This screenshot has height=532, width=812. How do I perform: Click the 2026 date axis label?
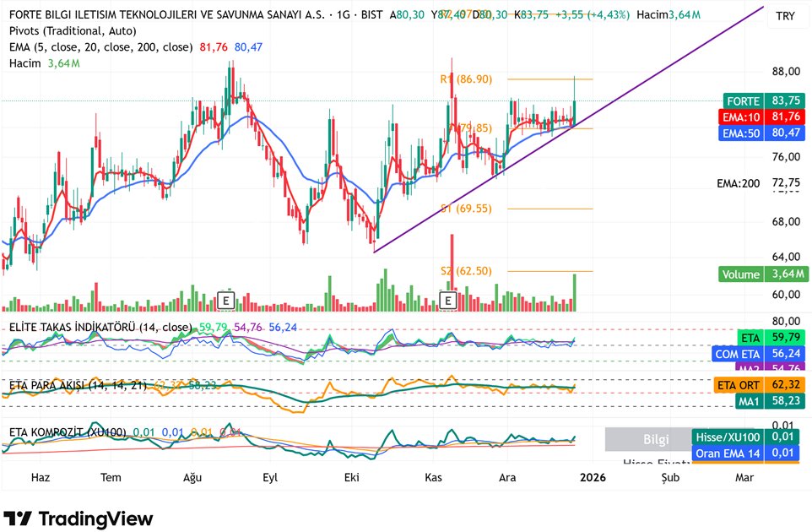[x=593, y=478]
